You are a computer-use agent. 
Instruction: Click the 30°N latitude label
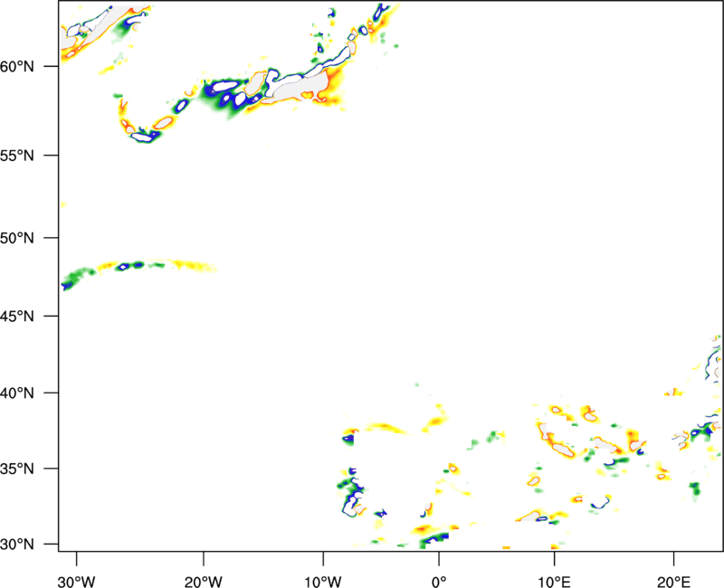tap(17, 545)
